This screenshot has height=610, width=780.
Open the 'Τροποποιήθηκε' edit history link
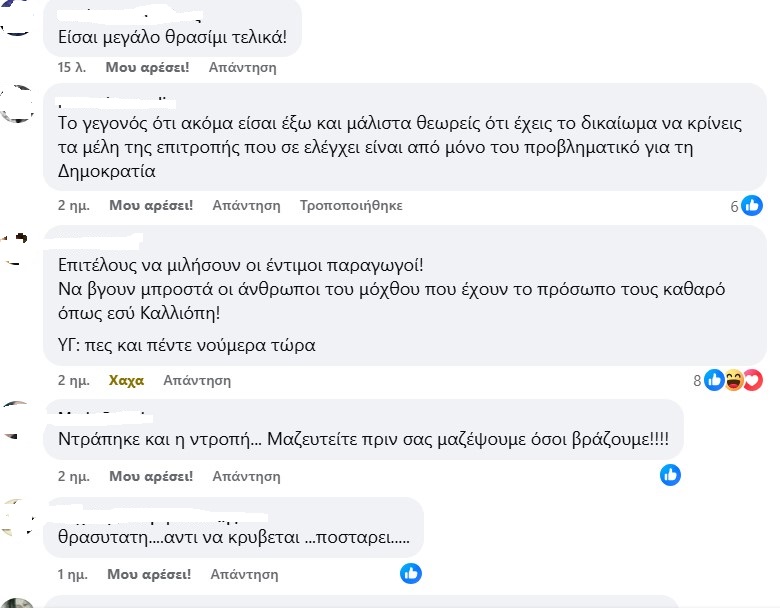(x=351, y=205)
